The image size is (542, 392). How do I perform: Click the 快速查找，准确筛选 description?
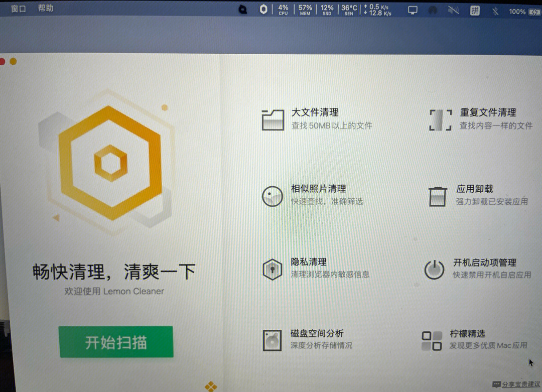[327, 201]
